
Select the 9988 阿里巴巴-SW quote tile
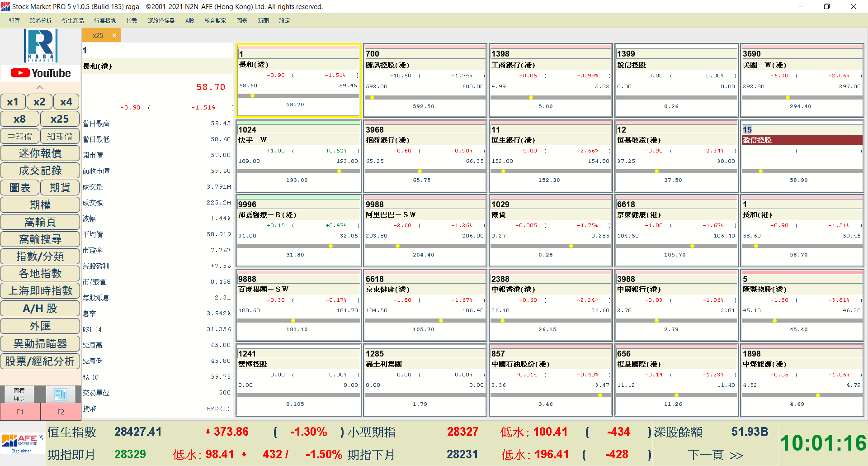click(x=425, y=231)
